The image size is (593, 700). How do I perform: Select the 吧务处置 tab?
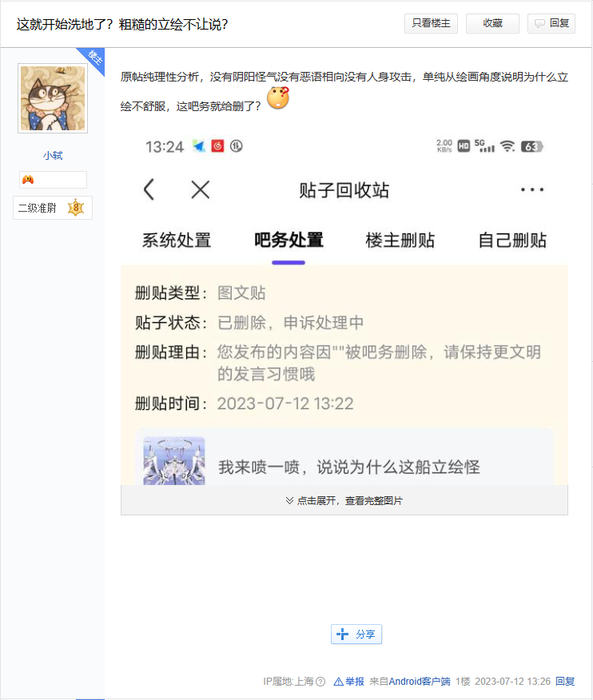pos(289,241)
